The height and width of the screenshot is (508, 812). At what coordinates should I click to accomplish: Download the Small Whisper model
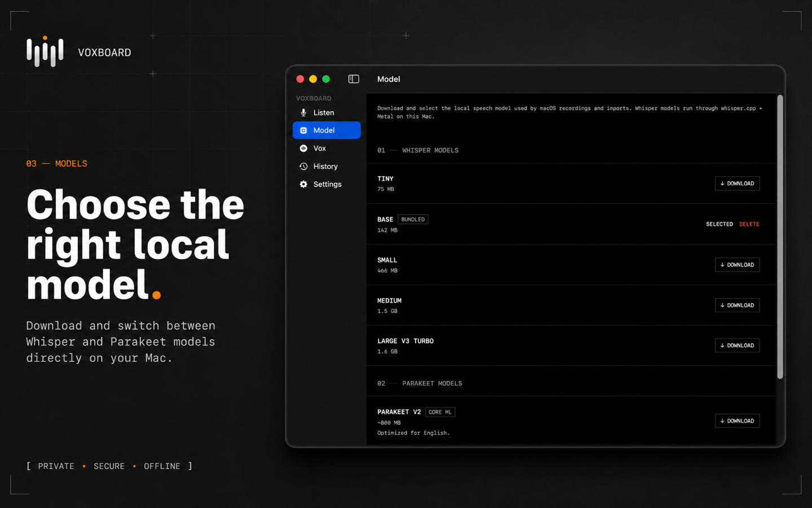click(x=737, y=265)
